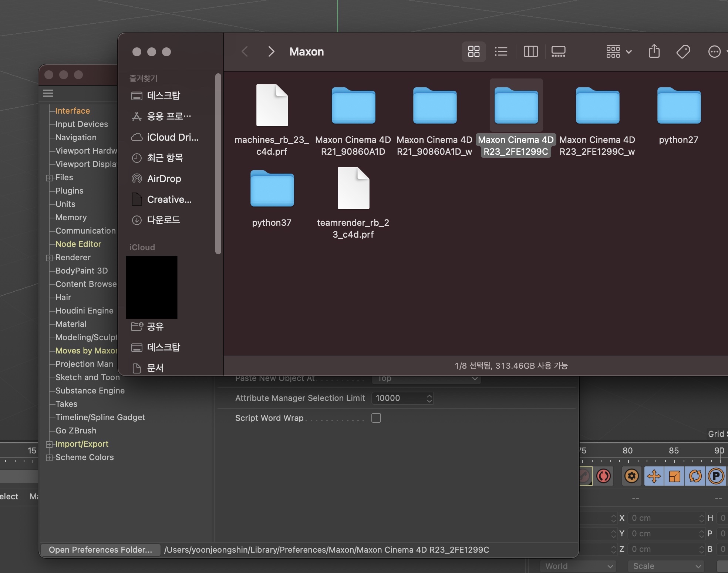
Task: Open the Finder group-by options dropdown
Action: [x=619, y=51]
